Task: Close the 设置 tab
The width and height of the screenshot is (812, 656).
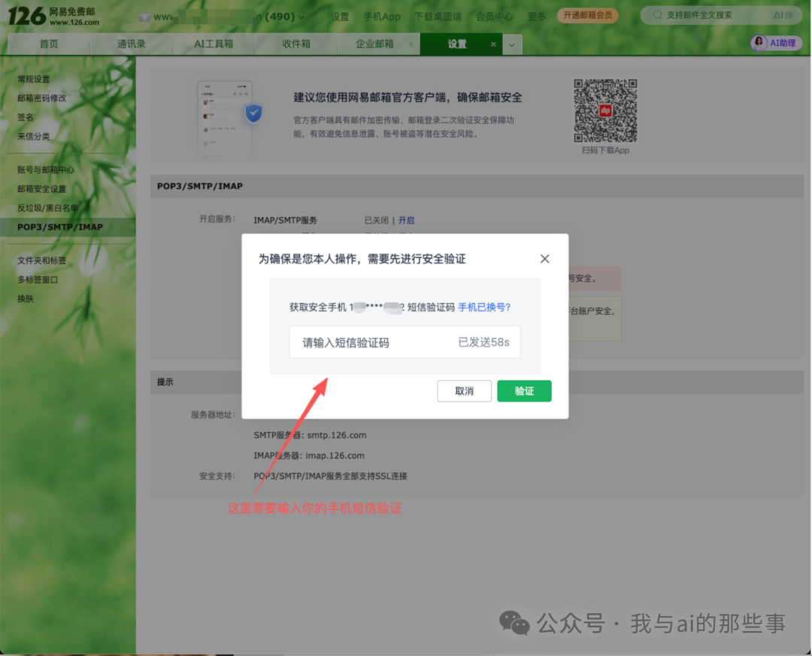Action: pyautogui.click(x=493, y=44)
